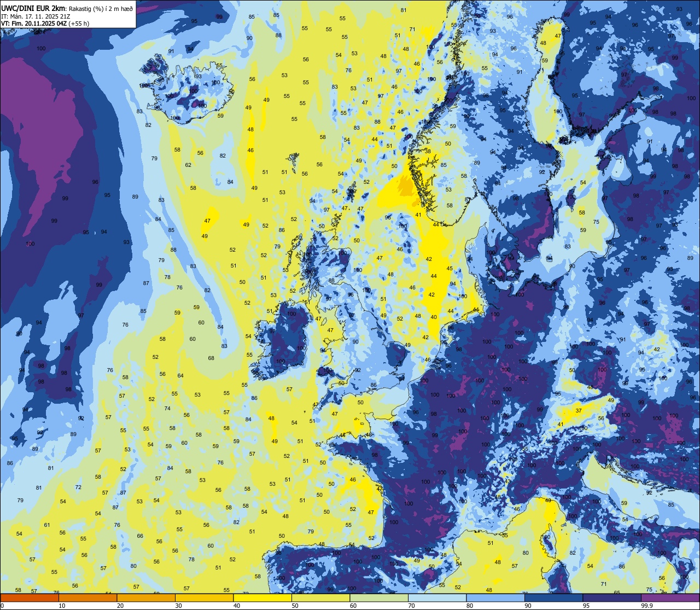Click the purple legend swatch above 99.9%
The height and width of the screenshot is (610, 700).
tap(670, 597)
